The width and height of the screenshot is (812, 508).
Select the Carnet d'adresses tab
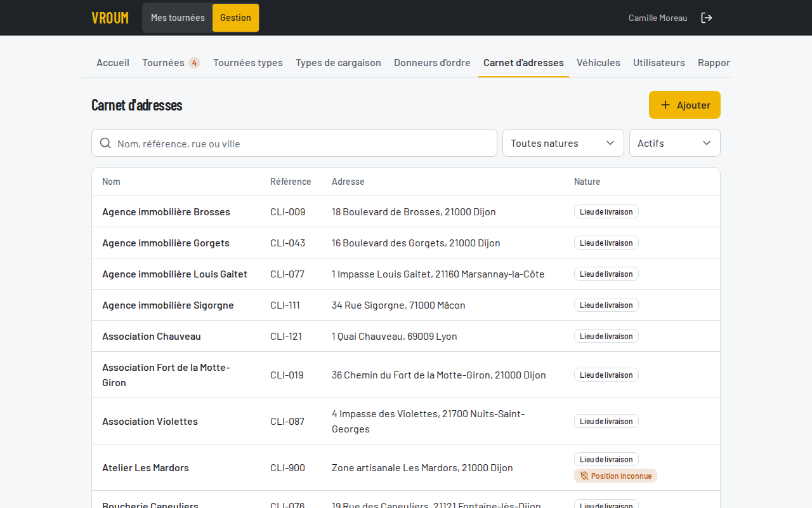pyautogui.click(x=523, y=62)
